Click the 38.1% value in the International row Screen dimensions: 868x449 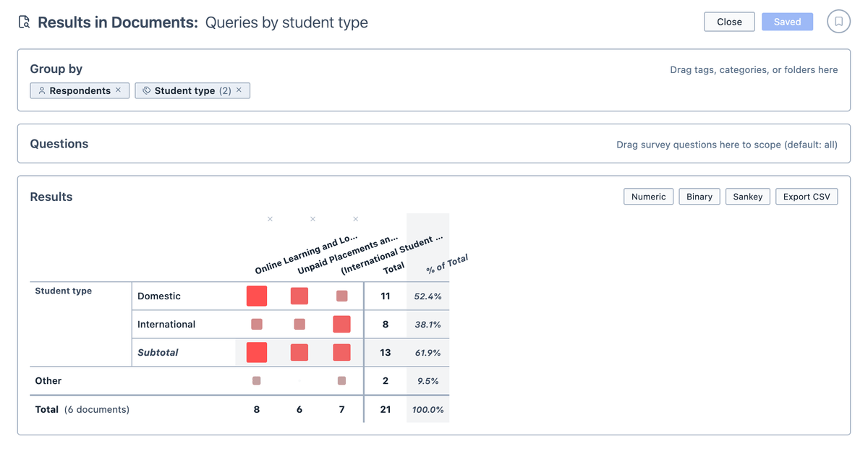pos(427,325)
